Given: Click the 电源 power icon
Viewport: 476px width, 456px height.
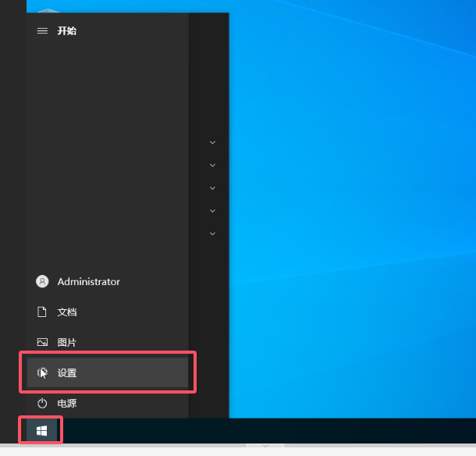Looking at the screenshot, I should pyautogui.click(x=42, y=404).
